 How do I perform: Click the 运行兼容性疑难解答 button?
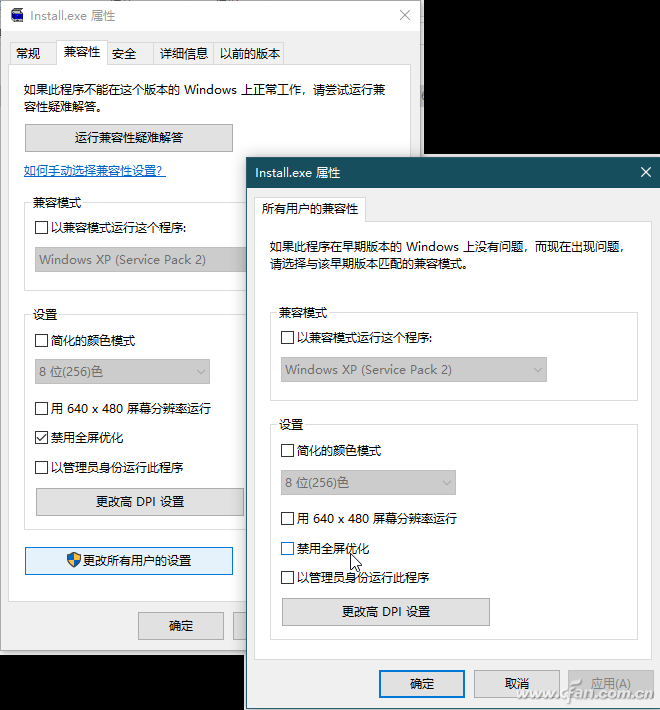tap(129, 138)
